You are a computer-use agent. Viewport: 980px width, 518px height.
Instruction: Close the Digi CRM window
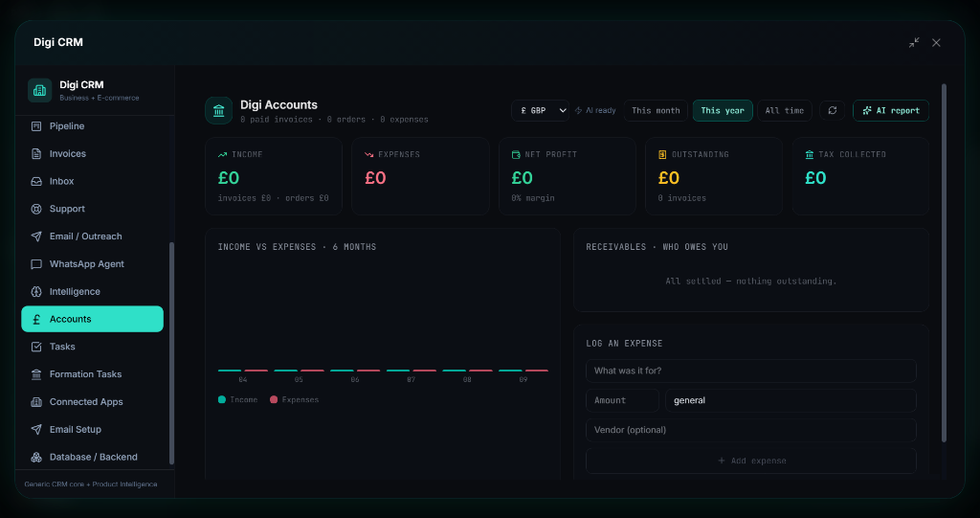[x=936, y=42]
